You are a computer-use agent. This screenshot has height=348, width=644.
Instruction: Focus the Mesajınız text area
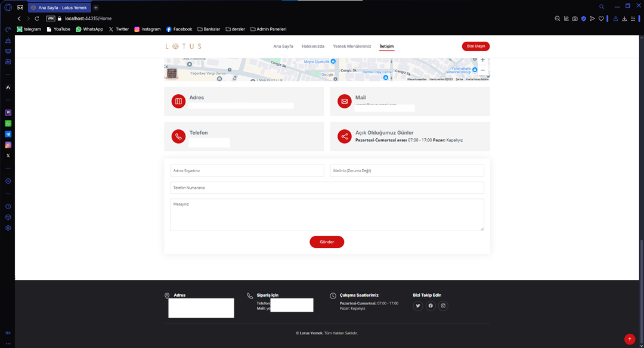pos(327,215)
